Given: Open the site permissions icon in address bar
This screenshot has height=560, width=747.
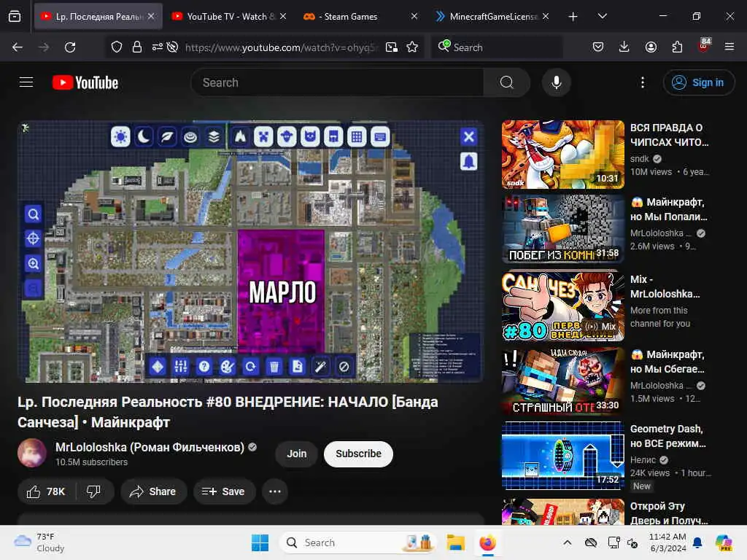Looking at the screenshot, I should tap(157, 47).
